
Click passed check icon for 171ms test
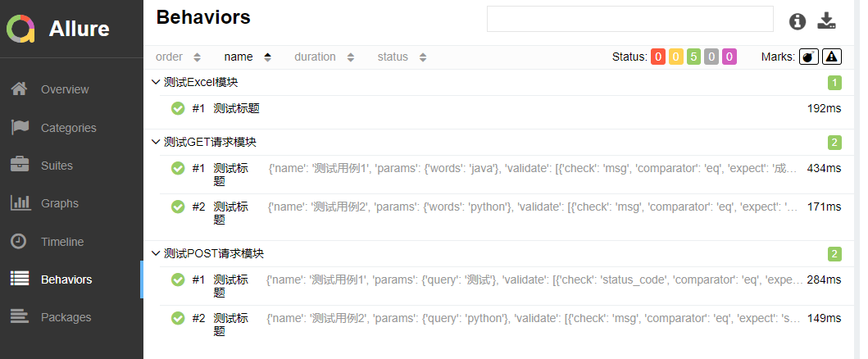pyautogui.click(x=178, y=207)
